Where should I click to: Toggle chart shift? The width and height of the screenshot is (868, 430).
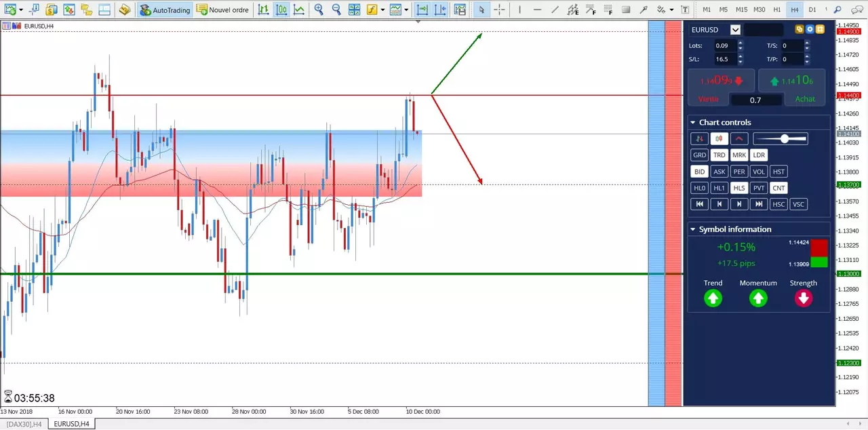[x=441, y=9]
